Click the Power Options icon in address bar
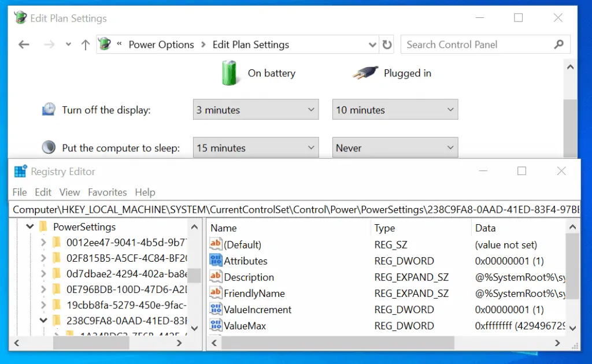Viewport: 592px width, 364px height. [x=105, y=44]
